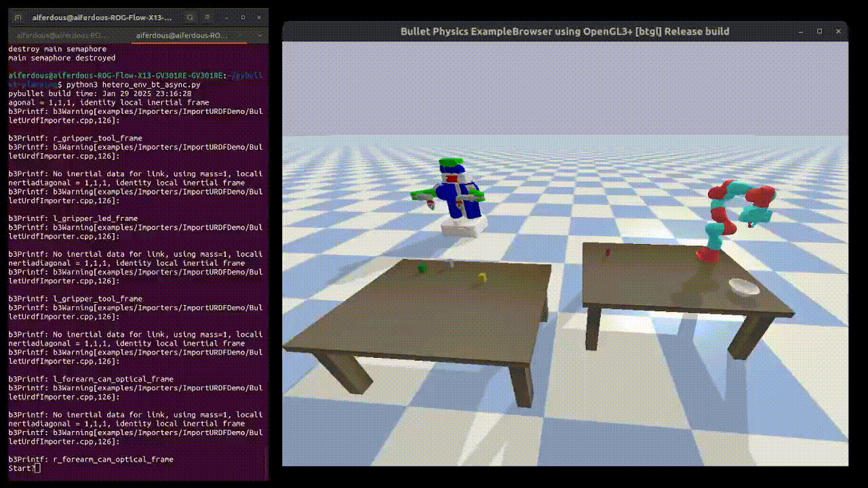The image size is (868, 488).
Task: Minimize the terminal window
Action: pos(226,18)
